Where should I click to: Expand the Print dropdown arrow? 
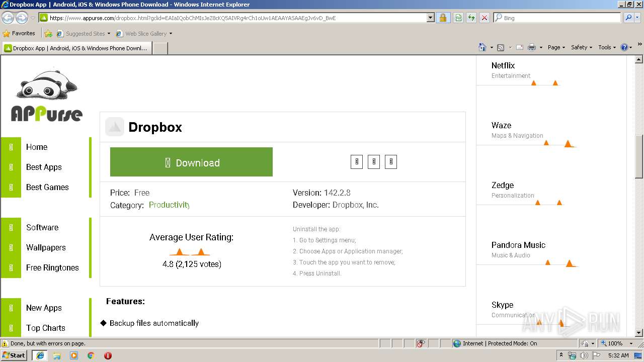(541, 47)
